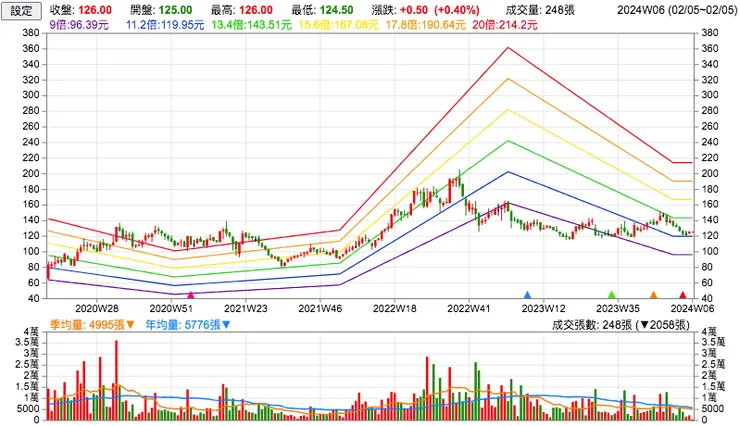Select the blue 11.2倍:119.95元 legend label
The width and height of the screenshot is (740, 426).
[x=165, y=25]
